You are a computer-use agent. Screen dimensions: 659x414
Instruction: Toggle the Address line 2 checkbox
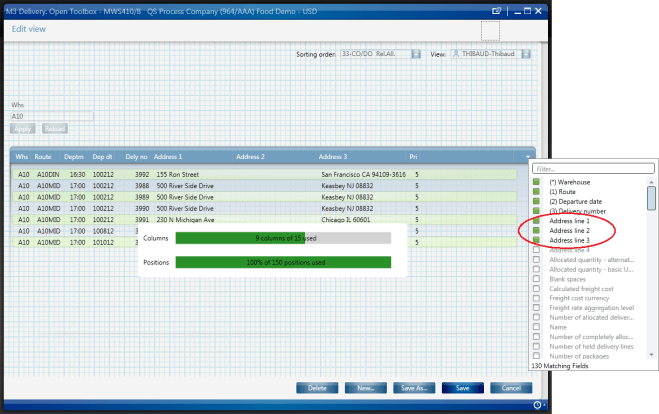coord(536,231)
